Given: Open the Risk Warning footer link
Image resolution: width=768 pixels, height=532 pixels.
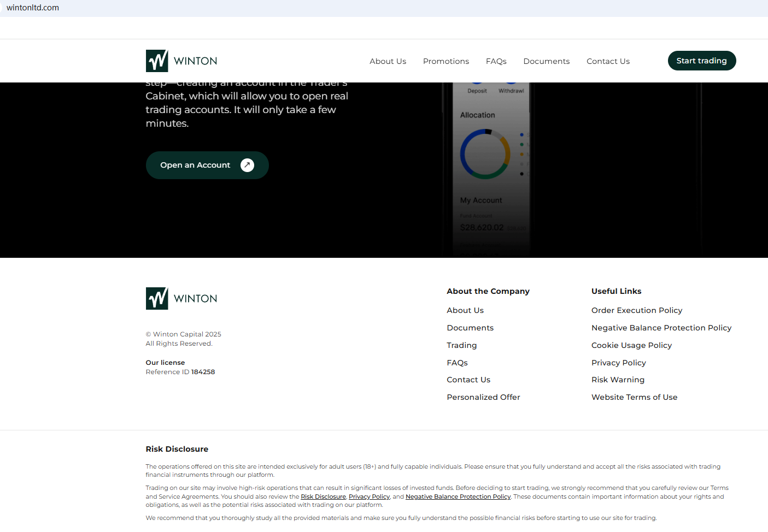Looking at the screenshot, I should 618,380.
